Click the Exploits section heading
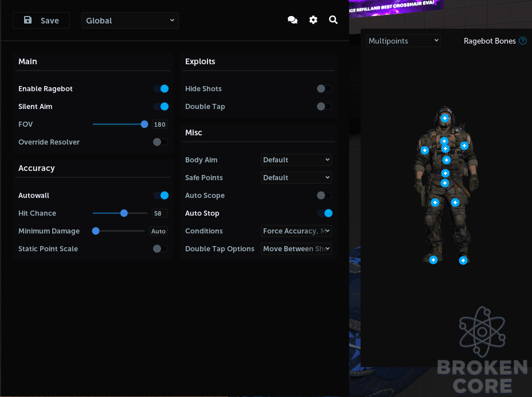532x397 pixels. (200, 61)
